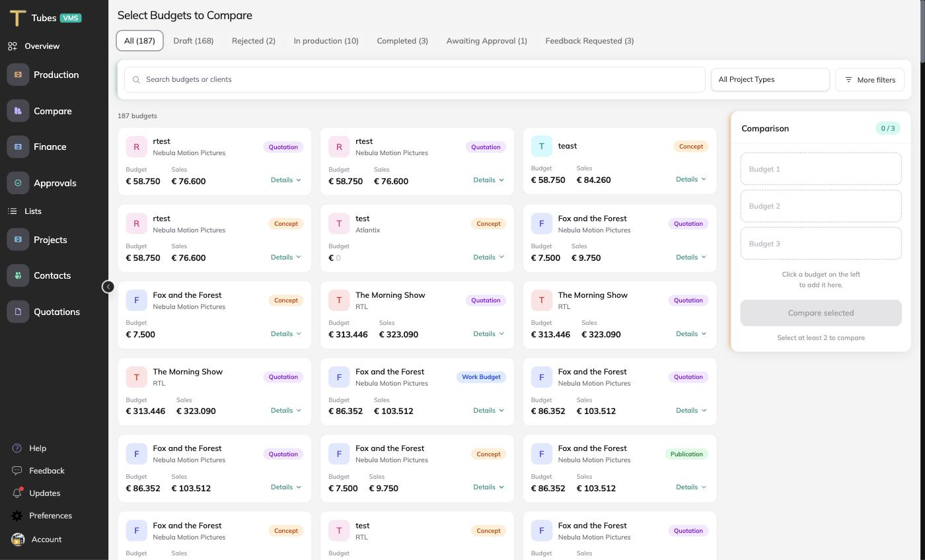The image size is (925, 560).
Task: Expand Details on Fox and the Forest € 7.500 Concept card without Sales
Action: [286, 334]
